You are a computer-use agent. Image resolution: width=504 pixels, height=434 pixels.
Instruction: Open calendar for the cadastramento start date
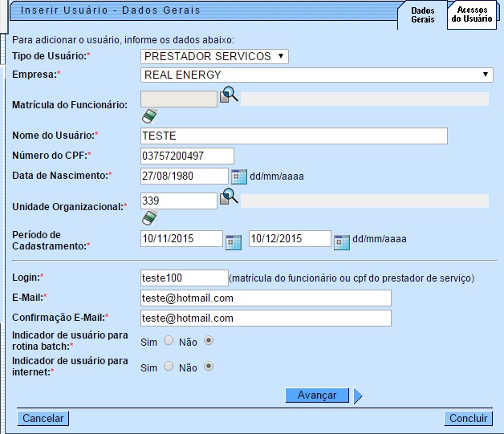(x=233, y=240)
